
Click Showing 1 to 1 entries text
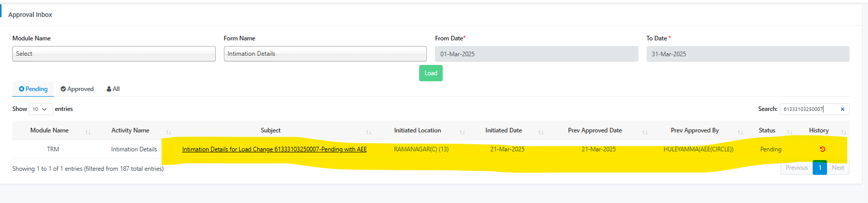(88, 169)
